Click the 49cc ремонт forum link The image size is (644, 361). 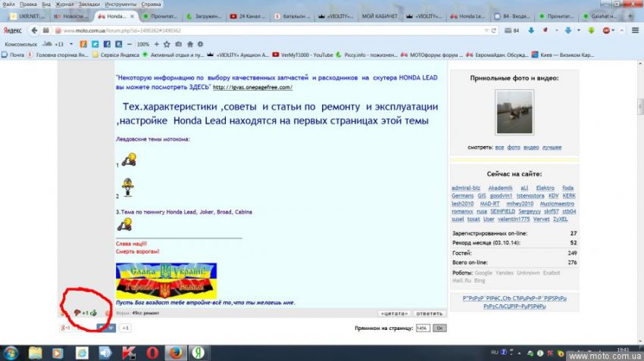coord(145,313)
